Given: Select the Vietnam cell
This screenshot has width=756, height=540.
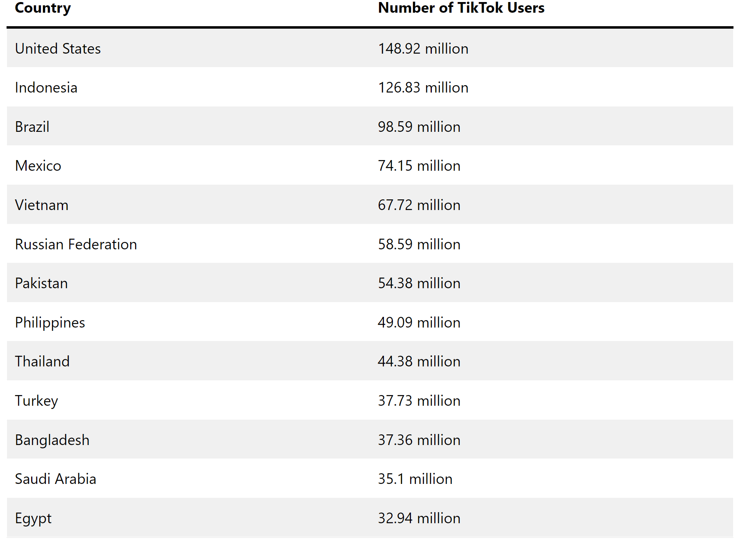Looking at the screenshot, I should (x=42, y=205).
